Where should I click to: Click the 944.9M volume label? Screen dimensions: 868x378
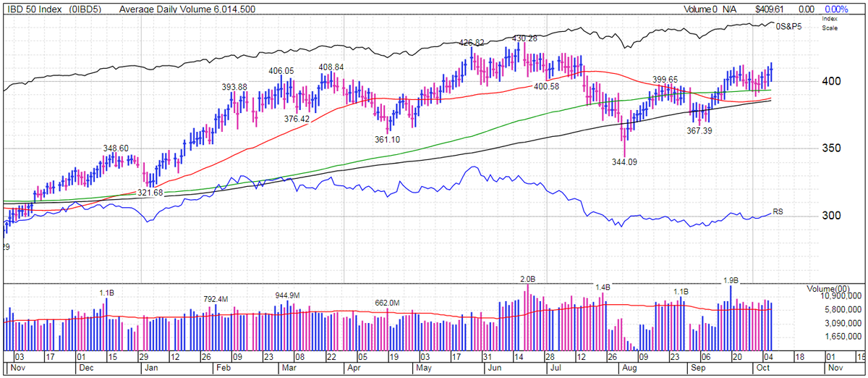289,295
